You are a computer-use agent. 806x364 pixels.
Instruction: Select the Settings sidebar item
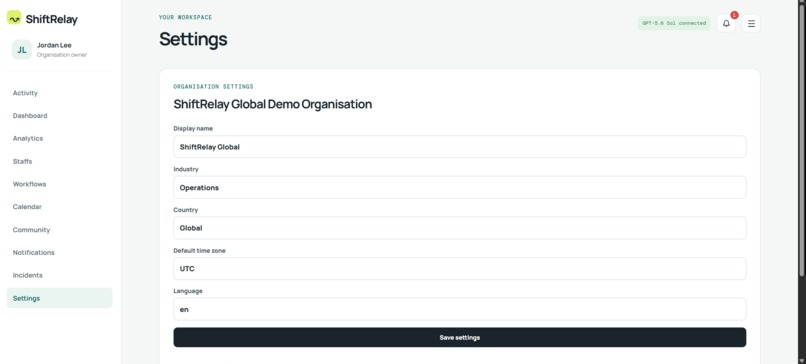pyautogui.click(x=60, y=298)
